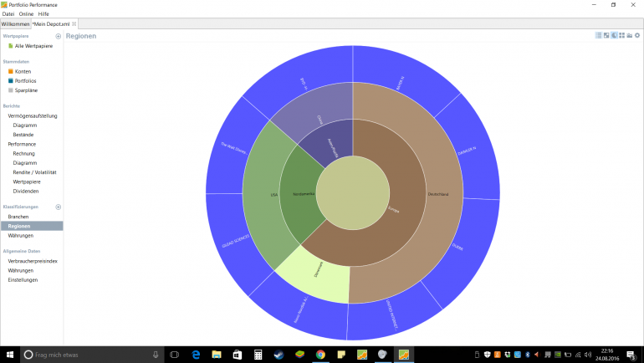This screenshot has width=644, height=363.
Task: Open Dividenden in the sidebar
Action: 25,192
